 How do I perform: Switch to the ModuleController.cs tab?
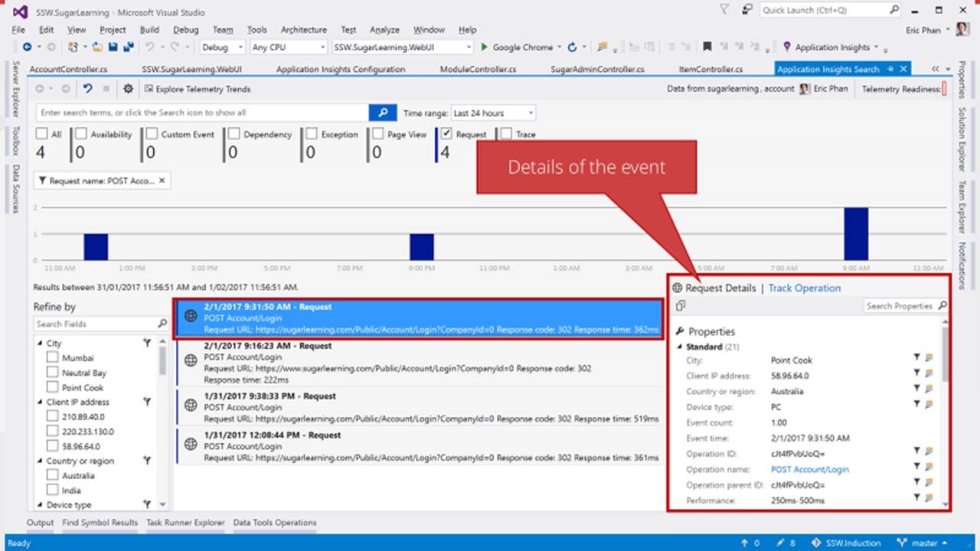[x=478, y=69]
